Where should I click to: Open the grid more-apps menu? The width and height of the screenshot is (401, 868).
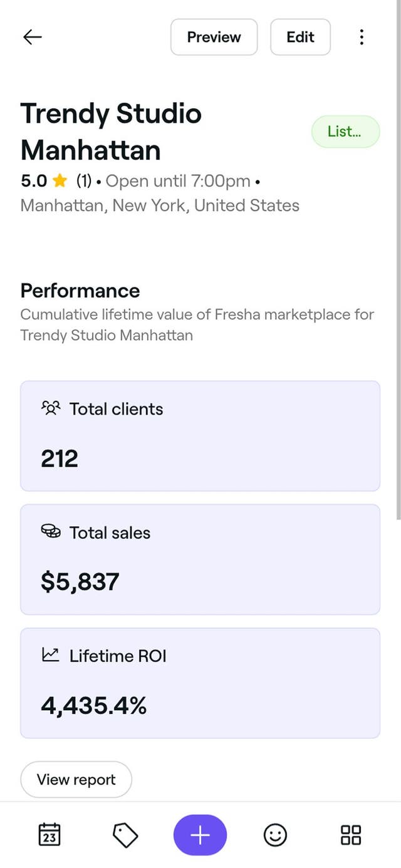(350, 835)
